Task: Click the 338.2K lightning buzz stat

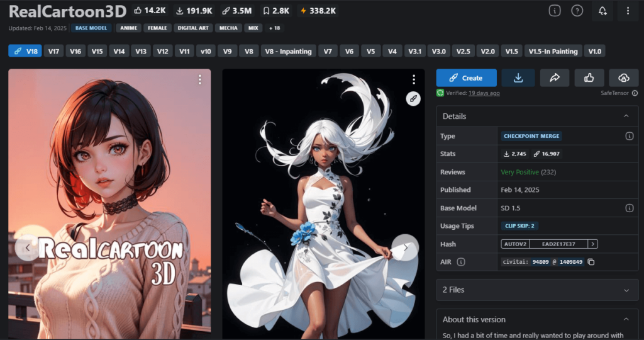Action: click(318, 11)
